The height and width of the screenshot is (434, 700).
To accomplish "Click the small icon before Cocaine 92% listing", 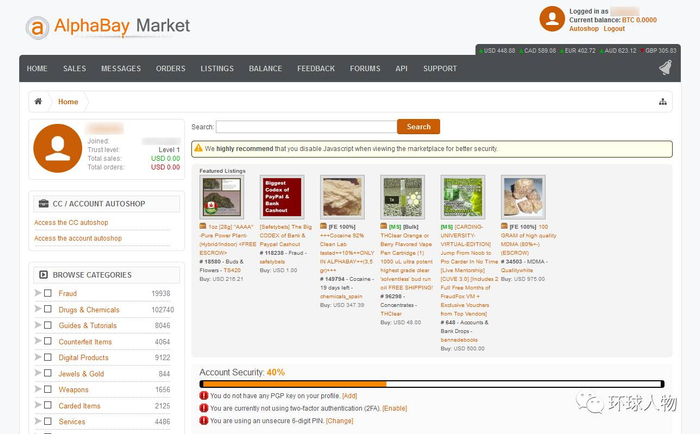I will point(324,226).
